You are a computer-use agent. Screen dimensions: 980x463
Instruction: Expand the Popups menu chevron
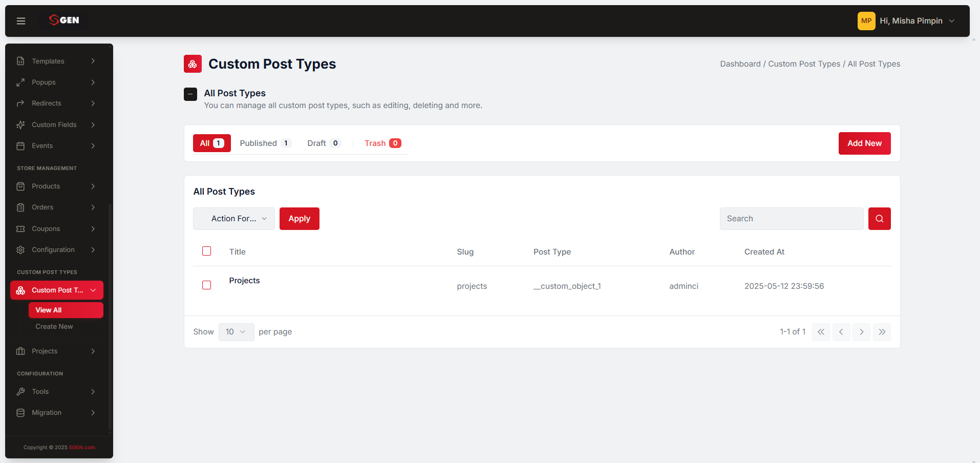point(93,82)
